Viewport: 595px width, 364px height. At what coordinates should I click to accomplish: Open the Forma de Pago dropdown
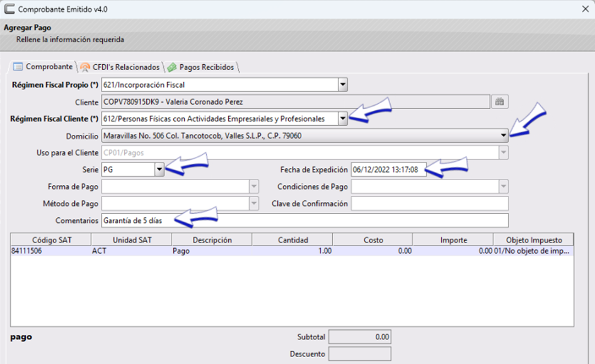coord(254,186)
